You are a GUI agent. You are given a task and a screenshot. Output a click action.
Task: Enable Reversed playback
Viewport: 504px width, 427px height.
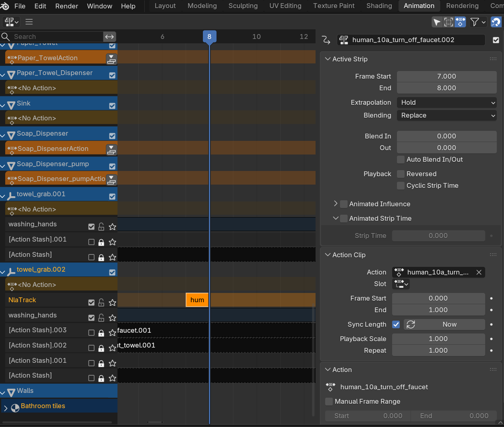[x=401, y=174]
